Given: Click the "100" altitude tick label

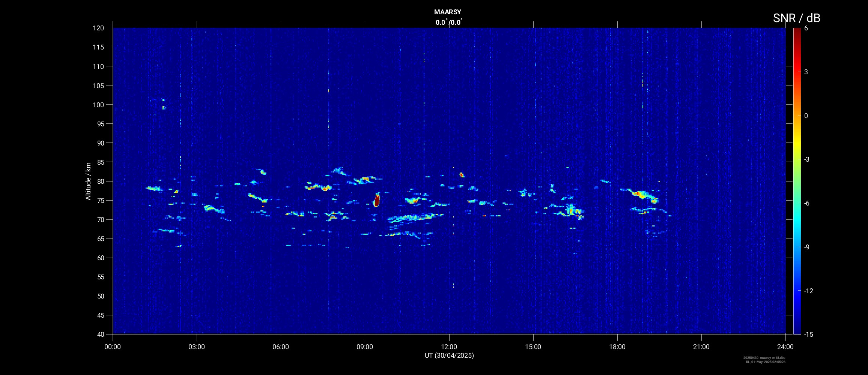Looking at the screenshot, I should coord(98,105).
